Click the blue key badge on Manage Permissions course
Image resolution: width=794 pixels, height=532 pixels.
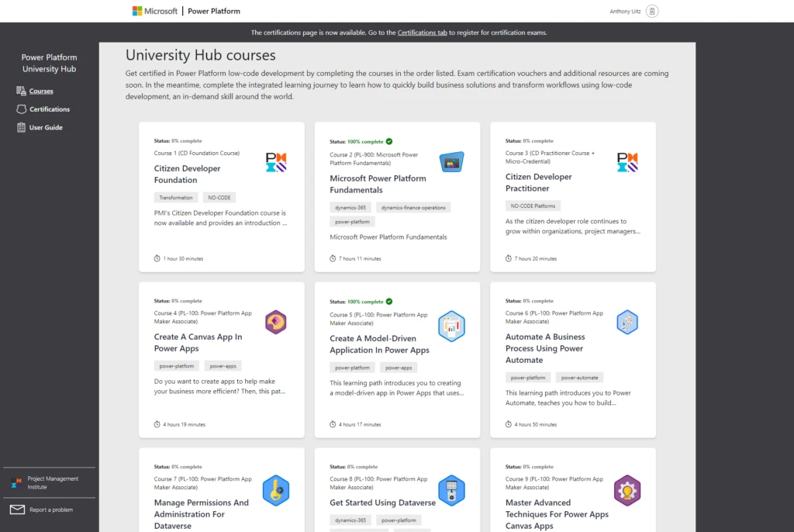(275, 489)
